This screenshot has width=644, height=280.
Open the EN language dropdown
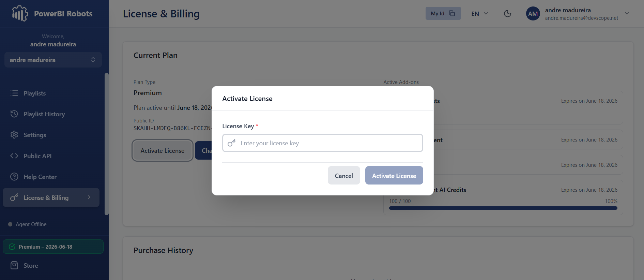pyautogui.click(x=480, y=14)
